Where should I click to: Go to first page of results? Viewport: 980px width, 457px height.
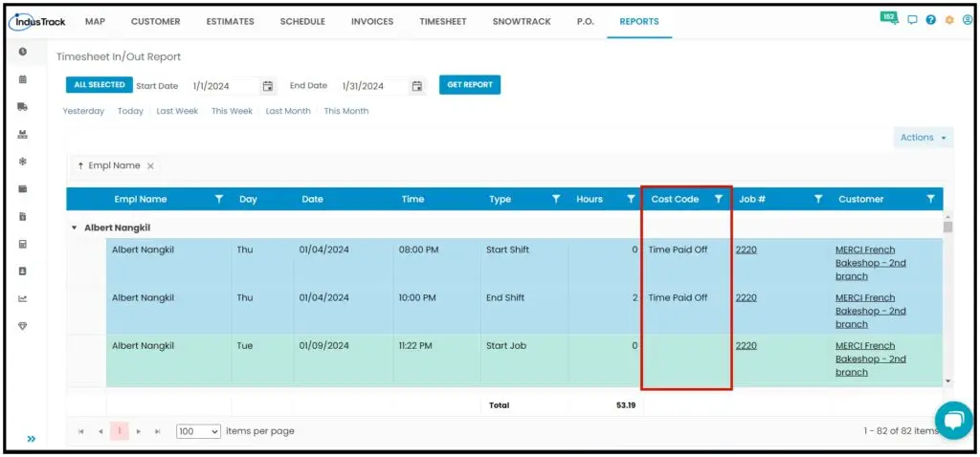(81, 431)
